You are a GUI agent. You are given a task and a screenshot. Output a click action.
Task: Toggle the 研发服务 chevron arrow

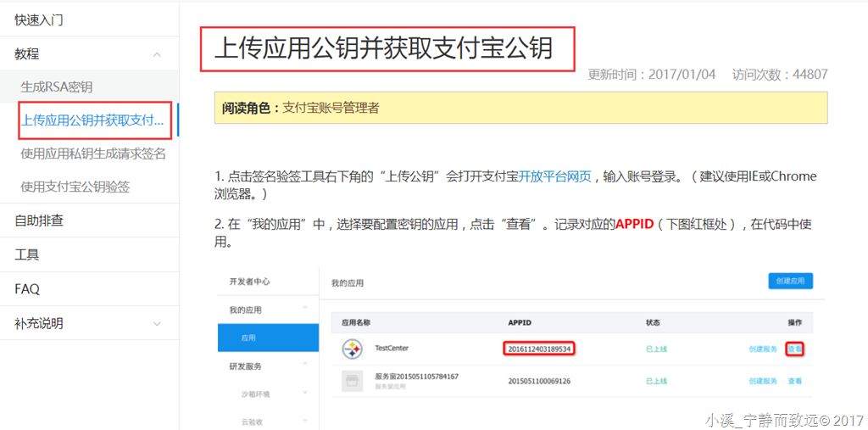click(x=305, y=364)
